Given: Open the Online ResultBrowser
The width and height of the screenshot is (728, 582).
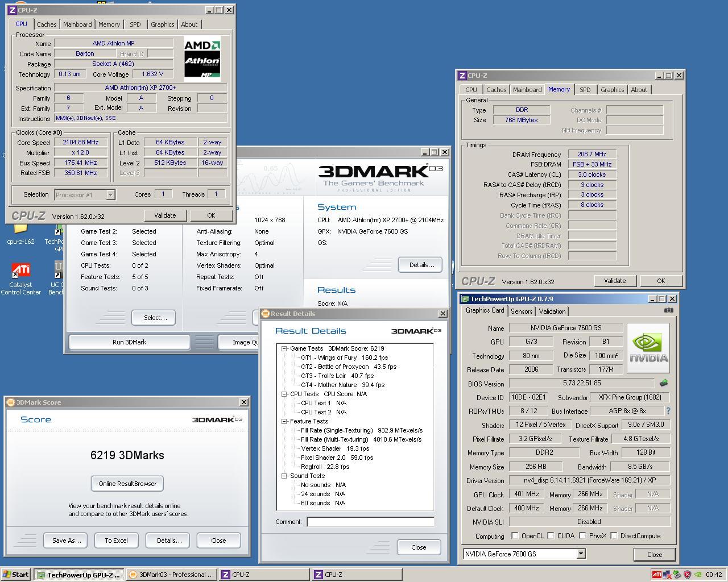Looking at the screenshot, I should coord(127,483).
